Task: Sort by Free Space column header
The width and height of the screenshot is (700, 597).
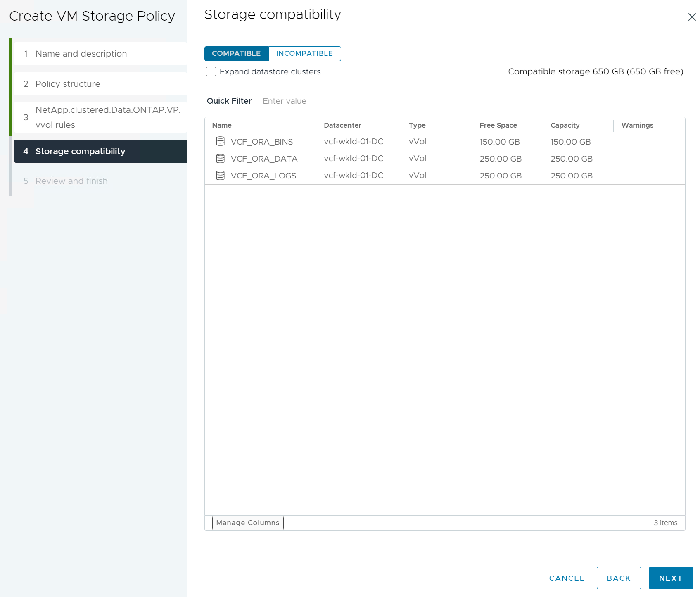Action: 498,125
